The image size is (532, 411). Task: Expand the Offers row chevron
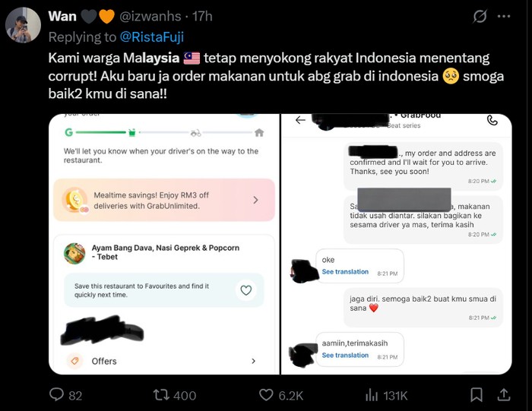coord(253,361)
